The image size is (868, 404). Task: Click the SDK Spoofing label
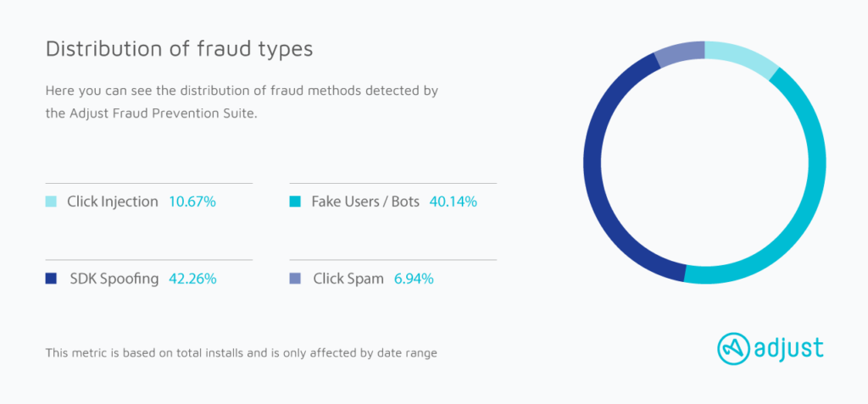[114, 279]
